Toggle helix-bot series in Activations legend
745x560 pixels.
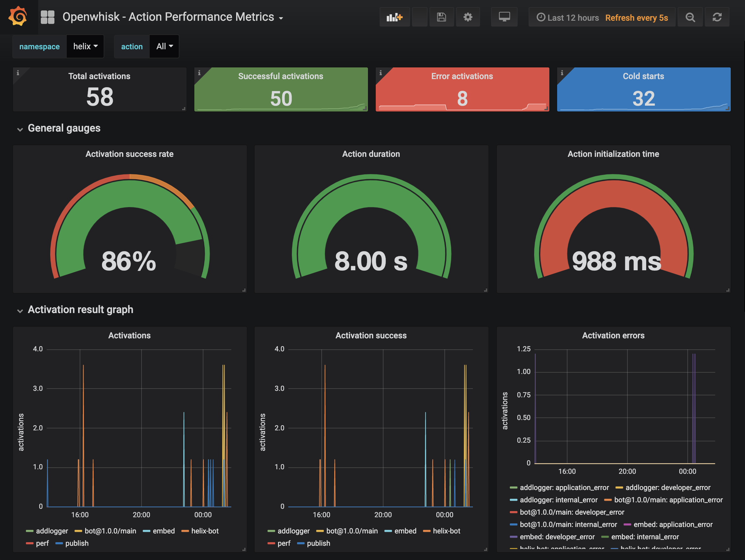click(204, 531)
